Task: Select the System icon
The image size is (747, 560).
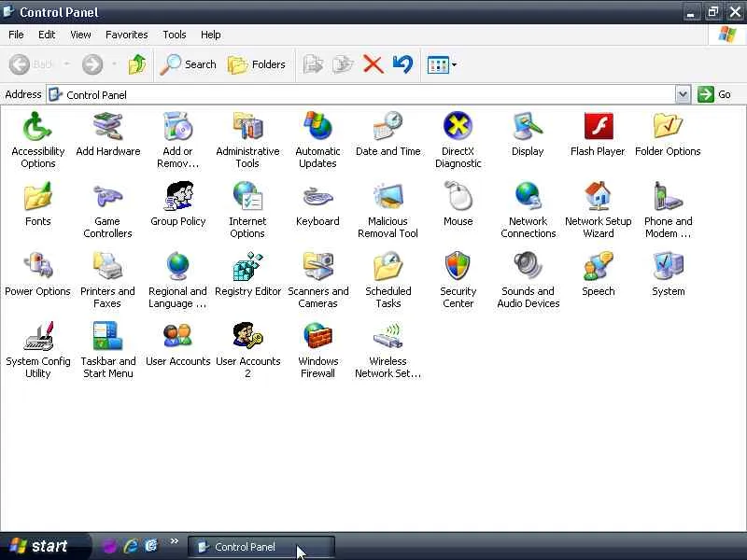Action: tap(668, 266)
